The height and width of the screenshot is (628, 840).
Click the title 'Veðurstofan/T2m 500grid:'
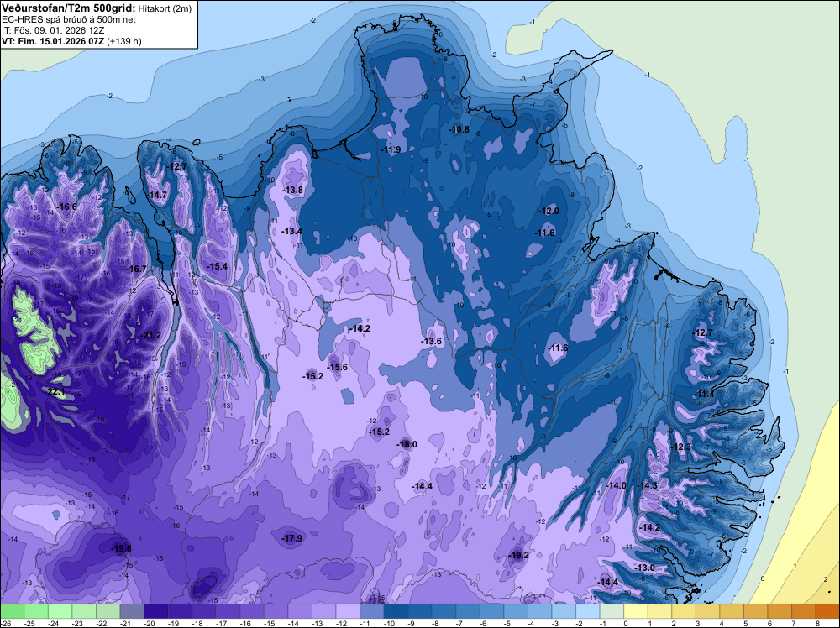(x=69, y=8)
